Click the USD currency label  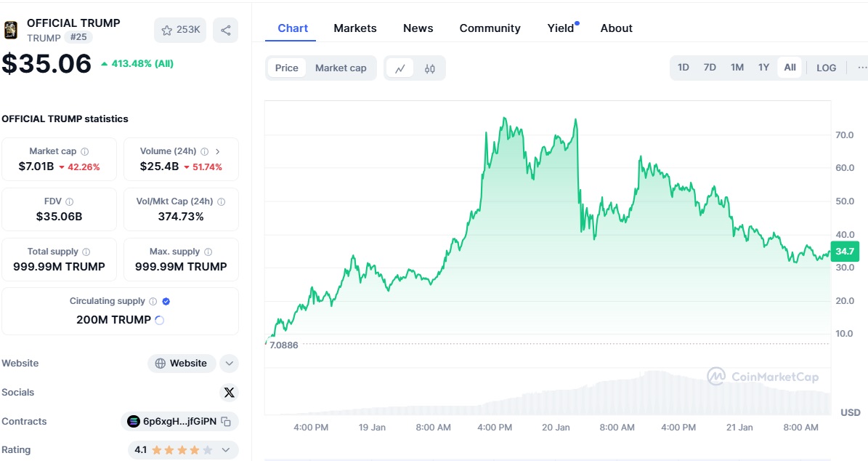pyautogui.click(x=851, y=413)
